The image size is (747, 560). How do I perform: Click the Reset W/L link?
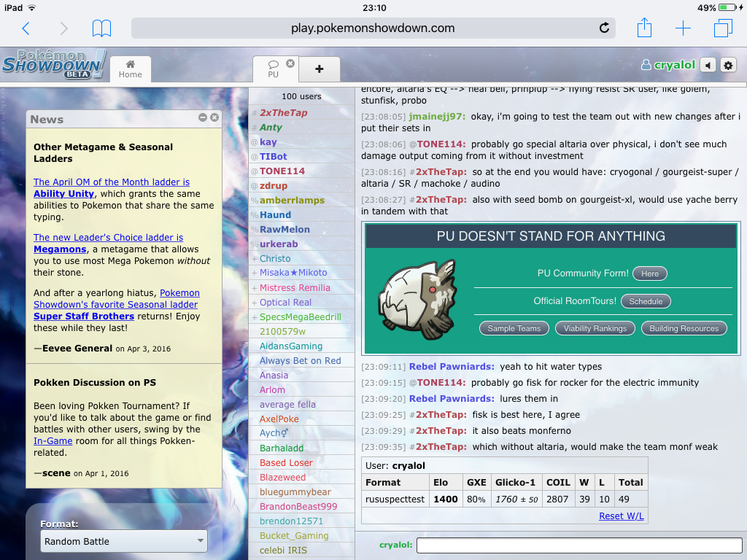coord(621,516)
